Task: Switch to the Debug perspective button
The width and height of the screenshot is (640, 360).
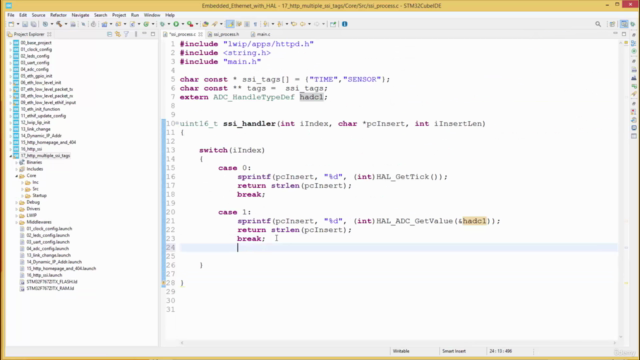Action: pyautogui.click(x=633, y=24)
